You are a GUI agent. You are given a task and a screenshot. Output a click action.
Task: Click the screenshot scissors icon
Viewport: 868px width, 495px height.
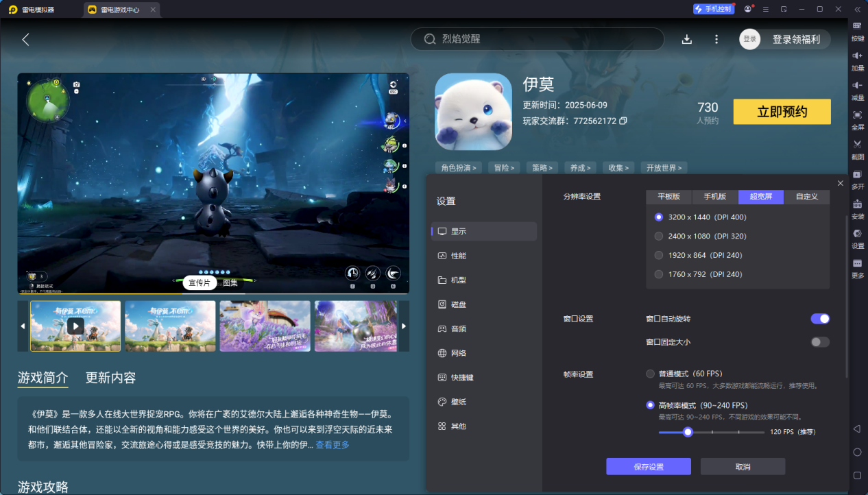pos(857,145)
